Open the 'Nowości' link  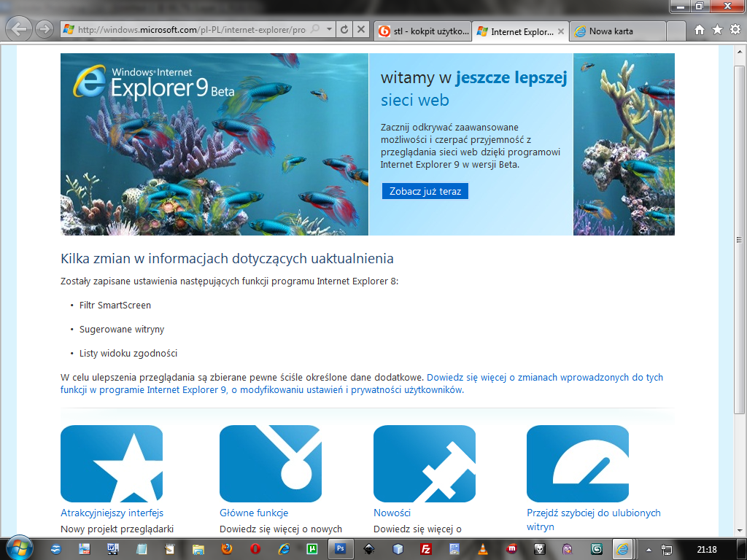pyautogui.click(x=392, y=513)
